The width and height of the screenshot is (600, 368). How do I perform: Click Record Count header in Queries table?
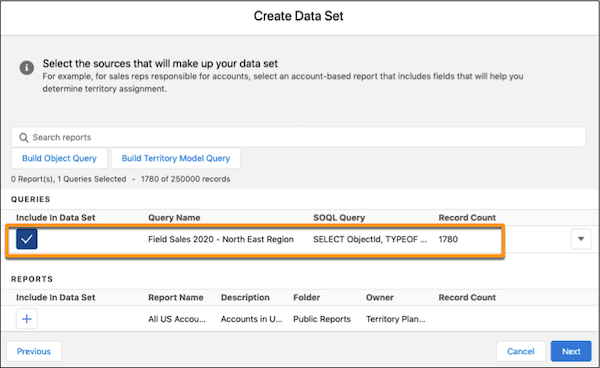click(x=467, y=218)
